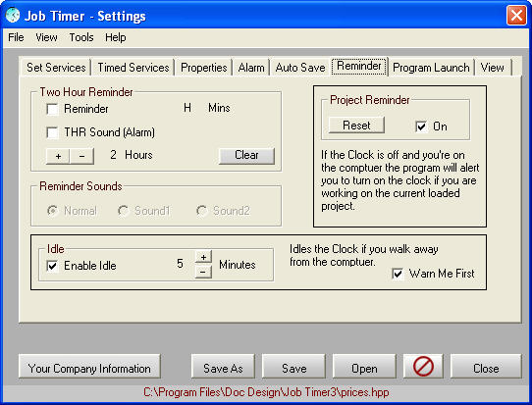This screenshot has height=405, width=532.
Task: Uncheck Enable Idle
Action: tap(52, 266)
